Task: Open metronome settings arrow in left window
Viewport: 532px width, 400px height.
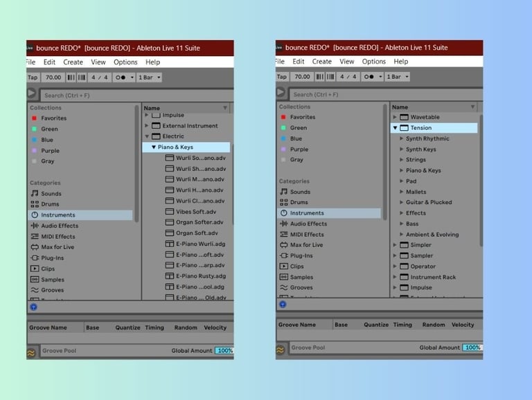Action: [132, 78]
